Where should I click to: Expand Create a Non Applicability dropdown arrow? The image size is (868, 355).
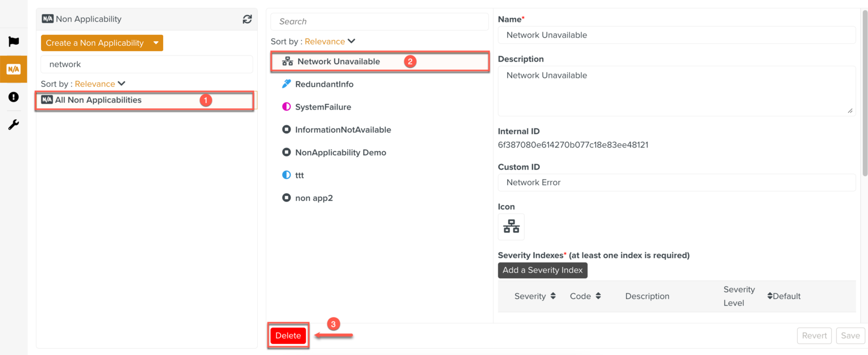(156, 43)
